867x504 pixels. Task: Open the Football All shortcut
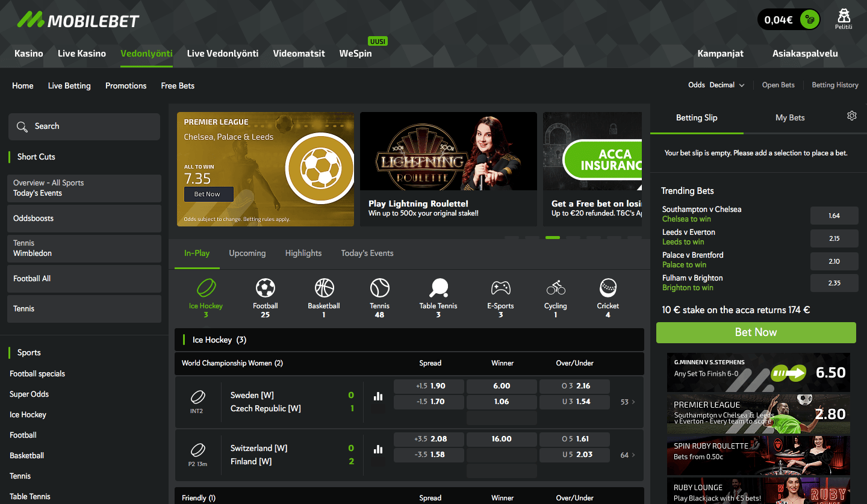point(84,279)
